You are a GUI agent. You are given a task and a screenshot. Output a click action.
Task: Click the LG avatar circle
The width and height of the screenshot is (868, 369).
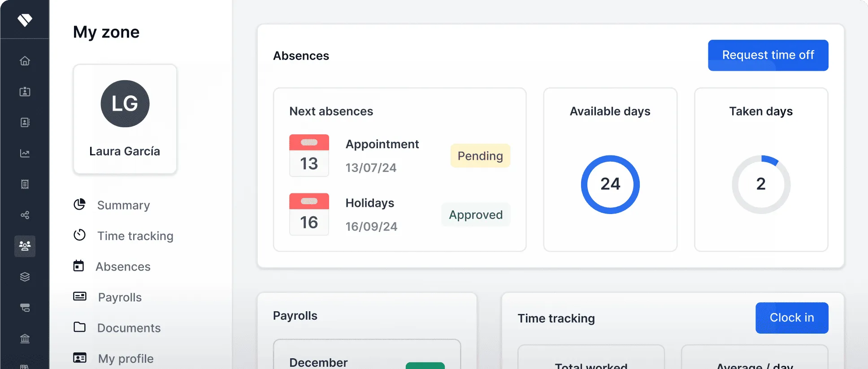[x=125, y=103]
